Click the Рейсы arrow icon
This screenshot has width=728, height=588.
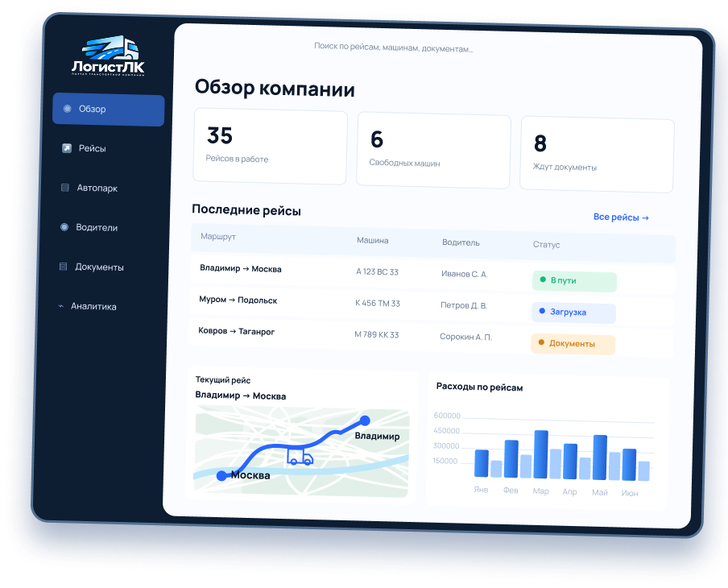tap(67, 148)
